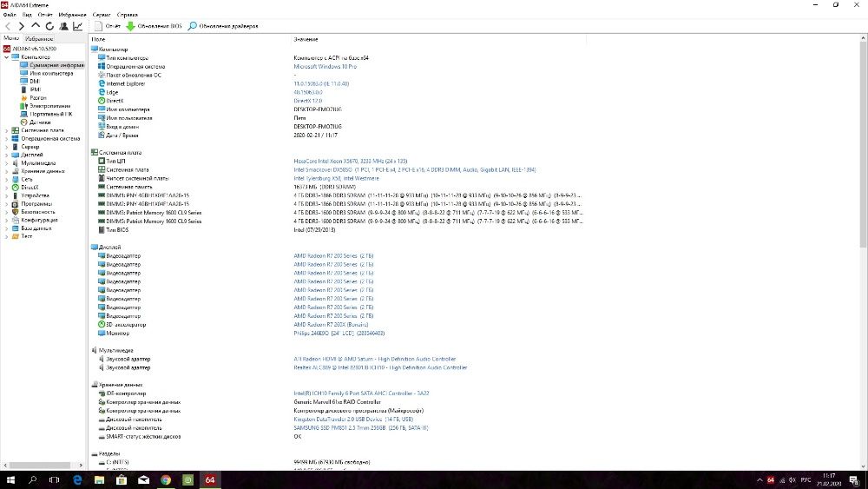Collapse the Компьютер tree node
Image resolution: width=868 pixels, height=489 pixels.
(6, 57)
